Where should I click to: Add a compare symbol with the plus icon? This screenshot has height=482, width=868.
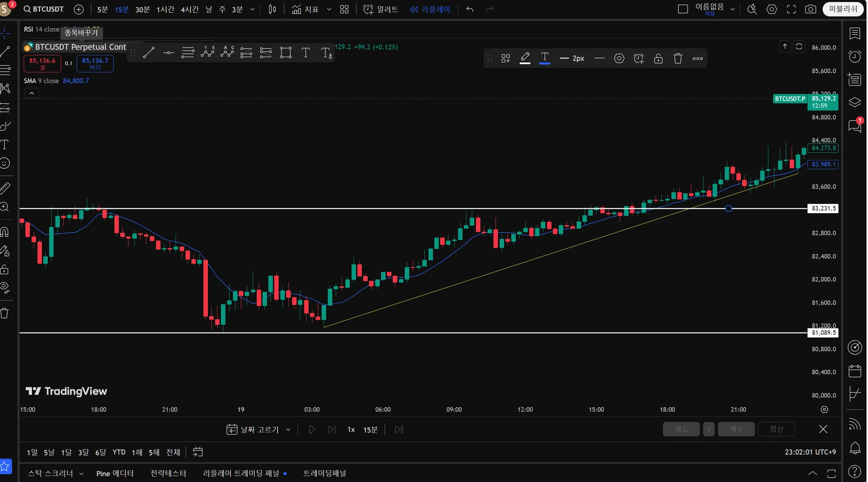click(x=79, y=9)
